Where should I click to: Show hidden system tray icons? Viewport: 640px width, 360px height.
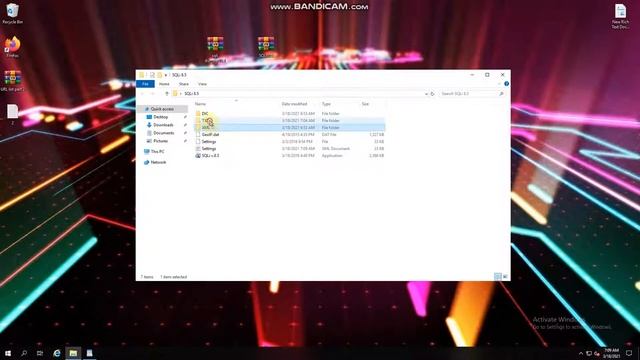[581, 353]
